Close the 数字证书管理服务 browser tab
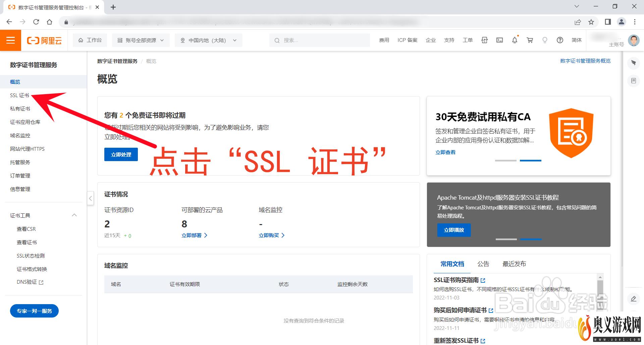This screenshot has height=345, width=644. click(97, 7)
